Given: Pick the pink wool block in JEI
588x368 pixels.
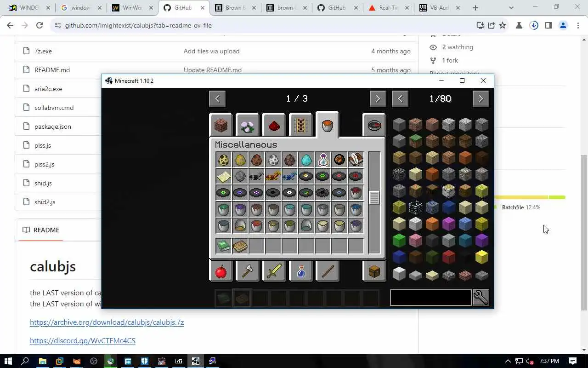Looking at the screenshot, I should [415, 240].
